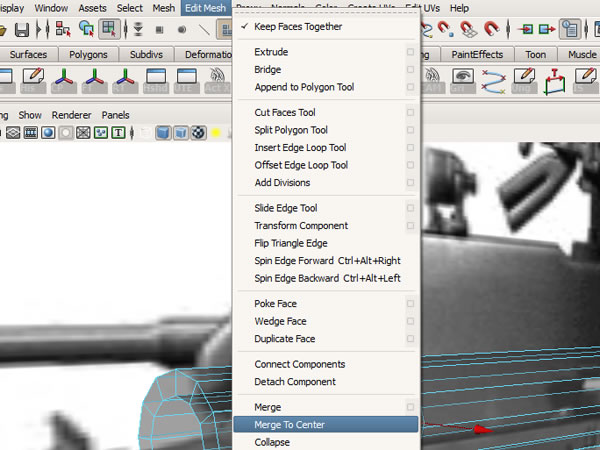Click the third RGB axis shelf icon
The width and height of the screenshot is (600, 450).
125,81
